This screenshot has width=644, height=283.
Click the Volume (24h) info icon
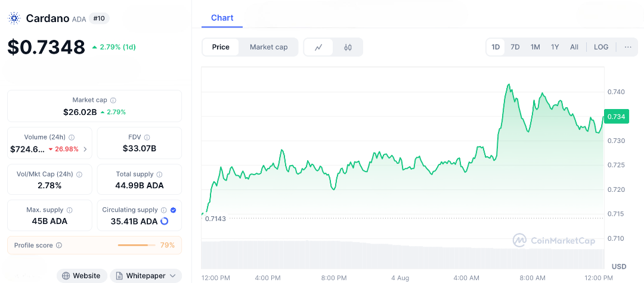click(x=72, y=137)
